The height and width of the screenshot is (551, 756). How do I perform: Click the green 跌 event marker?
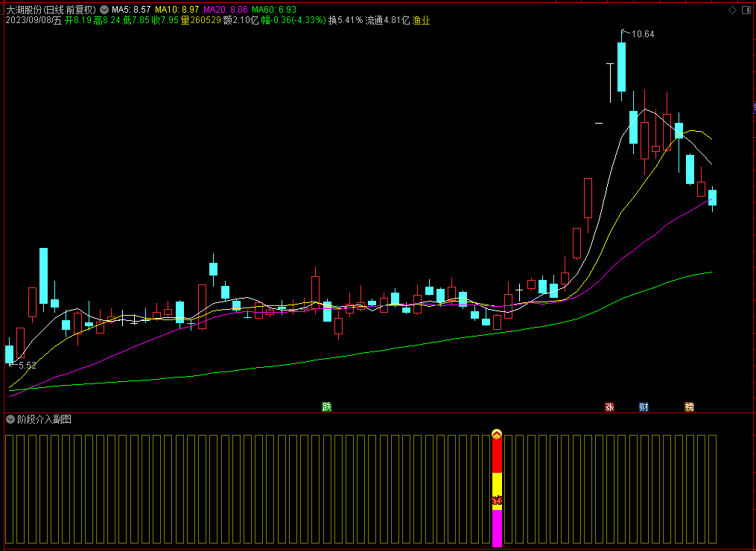tap(327, 407)
